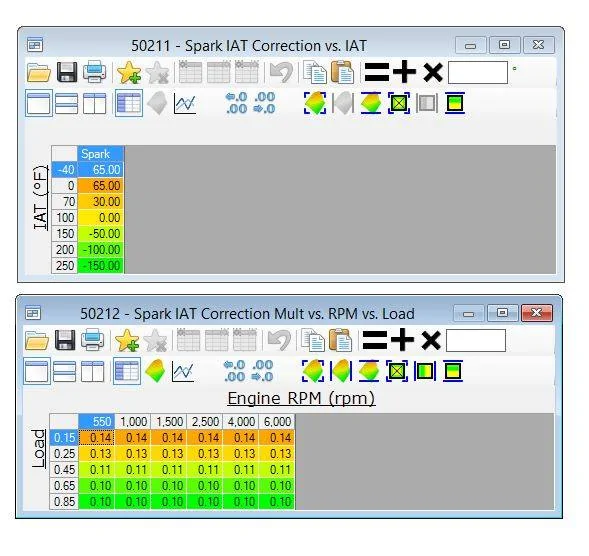The image size is (589, 556).
Task: Select the 550 RPM column header
Action: (97, 421)
